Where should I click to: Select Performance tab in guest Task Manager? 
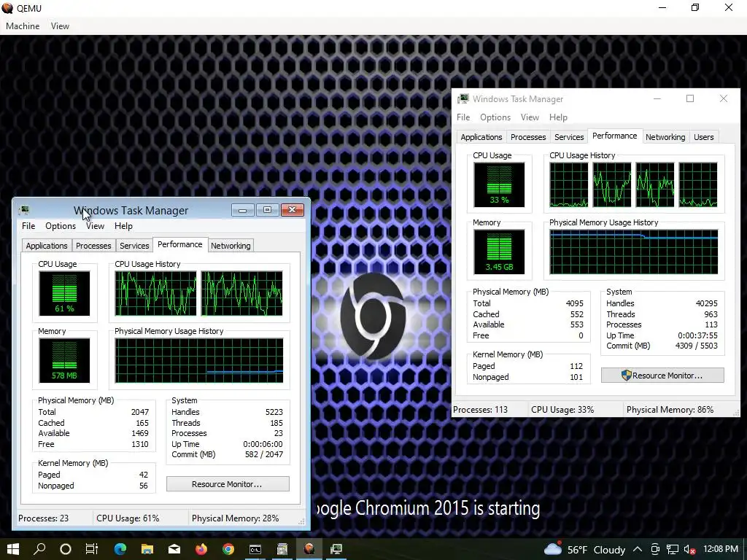(x=180, y=245)
